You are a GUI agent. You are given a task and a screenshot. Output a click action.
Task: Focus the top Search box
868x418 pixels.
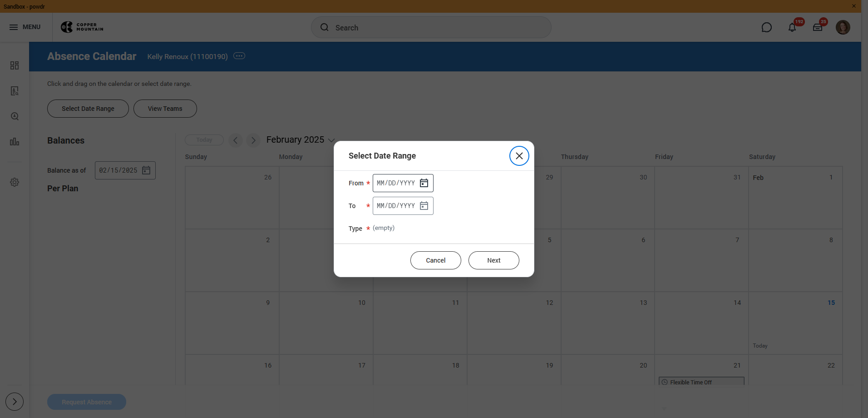(x=431, y=28)
